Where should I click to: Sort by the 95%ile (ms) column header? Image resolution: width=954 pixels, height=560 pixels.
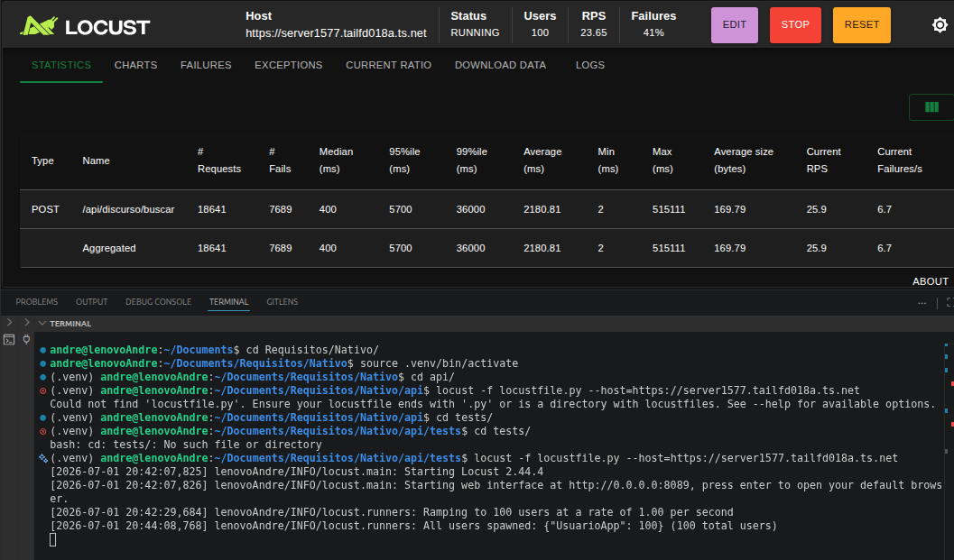click(404, 161)
